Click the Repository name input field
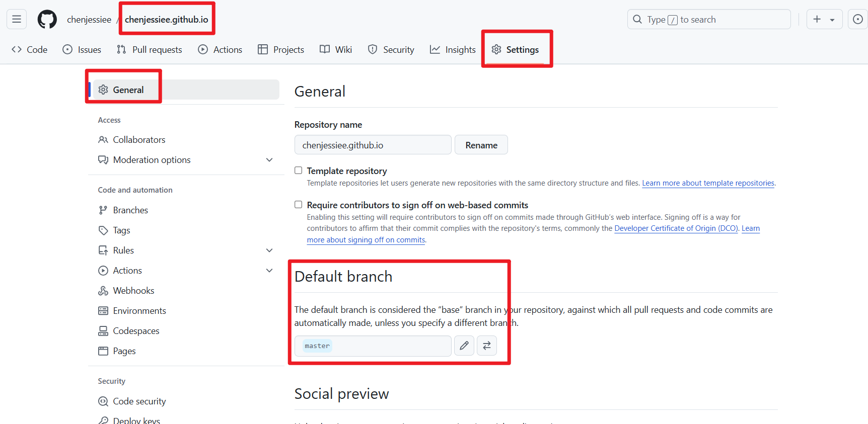 [373, 145]
